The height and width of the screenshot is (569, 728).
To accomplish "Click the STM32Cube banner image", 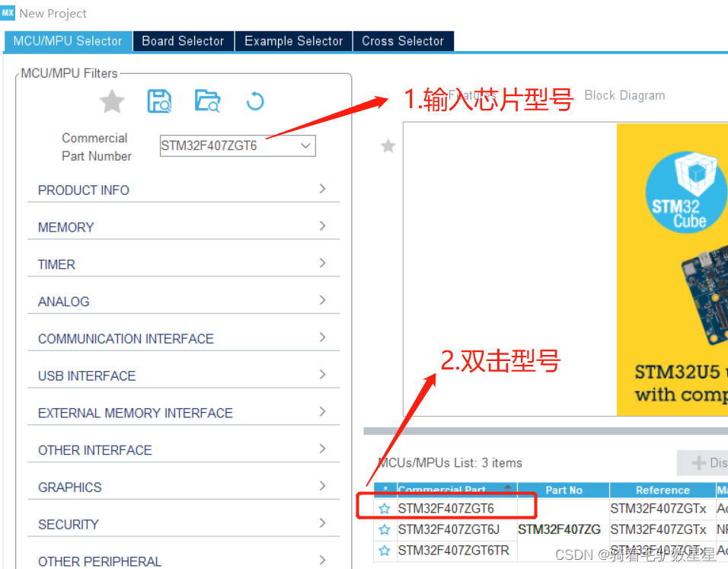I will [672, 270].
